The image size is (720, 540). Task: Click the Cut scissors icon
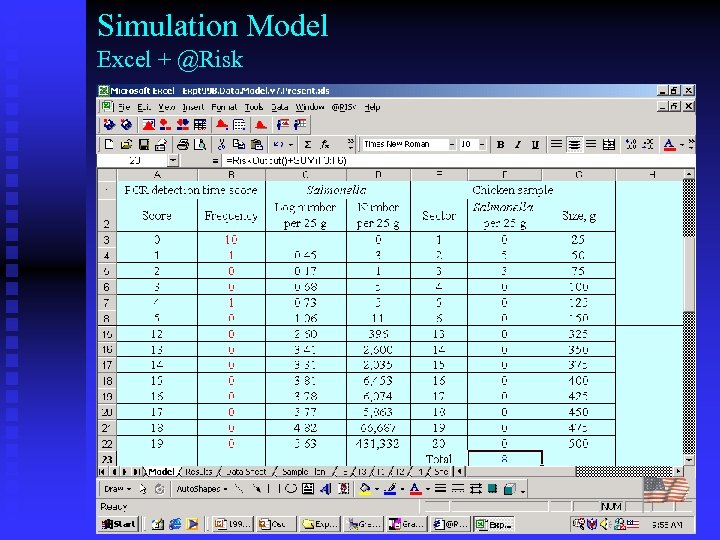click(x=221, y=145)
